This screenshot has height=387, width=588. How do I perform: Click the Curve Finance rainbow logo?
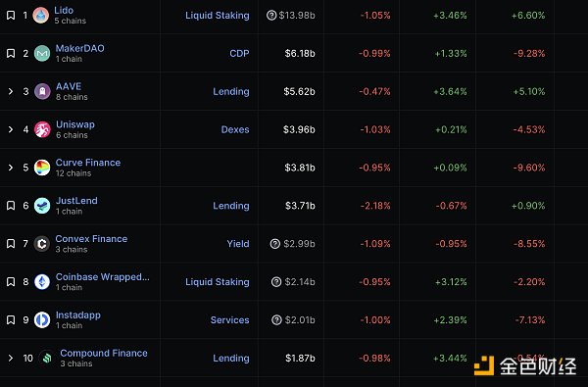point(42,168)
